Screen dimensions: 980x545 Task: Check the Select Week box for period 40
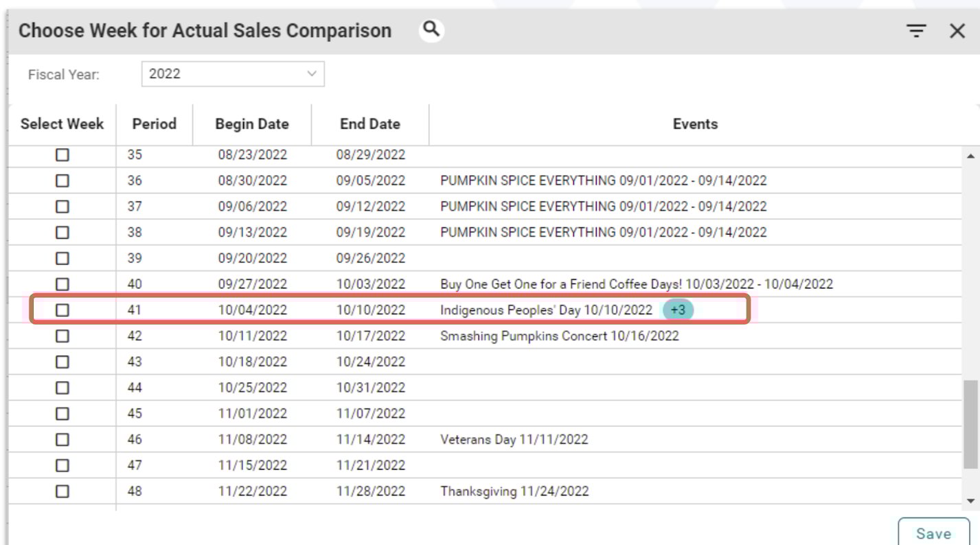(62, 284)
